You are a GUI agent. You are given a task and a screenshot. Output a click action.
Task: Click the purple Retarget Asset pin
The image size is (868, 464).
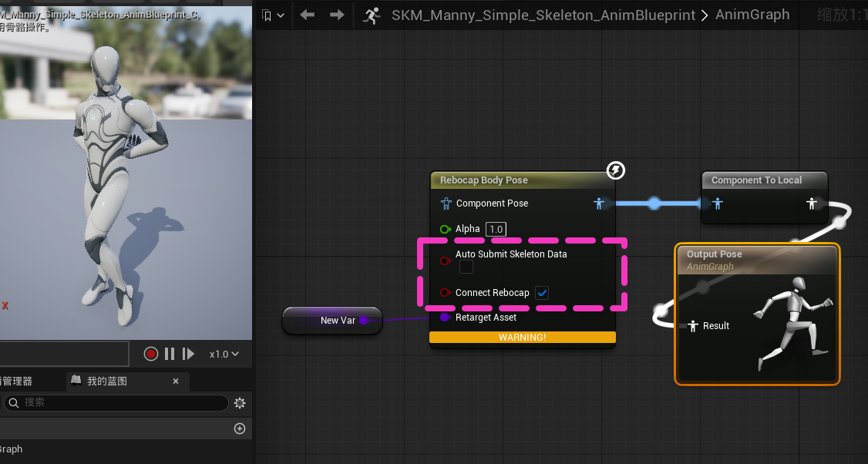[x=445, y=318]
